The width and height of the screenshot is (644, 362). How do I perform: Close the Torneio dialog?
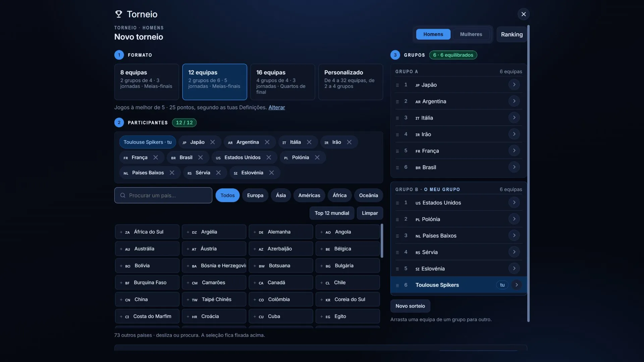pos(523,14)
